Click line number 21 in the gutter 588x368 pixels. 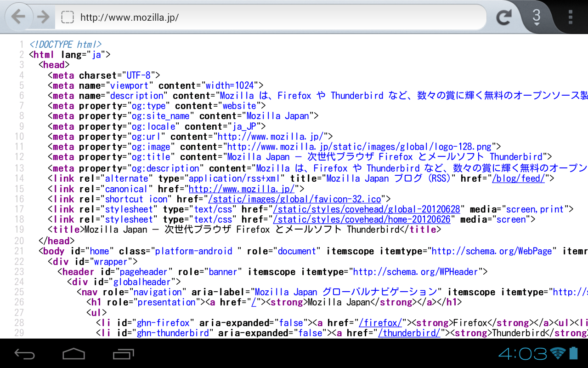tap(19, 251)
